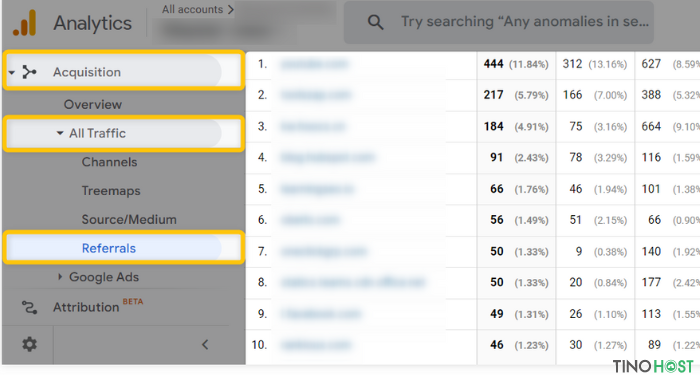700x375 pixels.
Task: Click users value 217 (5.79%)
Action: click(516, 95)
